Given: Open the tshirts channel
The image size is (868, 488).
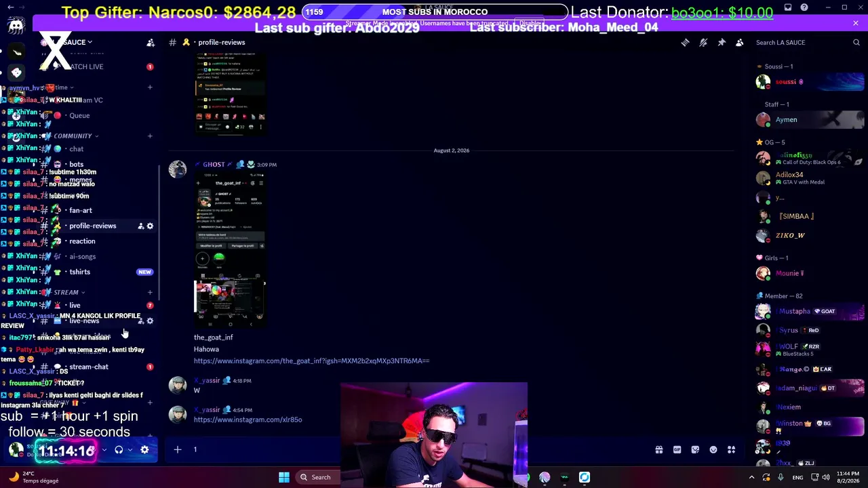Looking at the screenshot, I should click(x=98, y=272).
